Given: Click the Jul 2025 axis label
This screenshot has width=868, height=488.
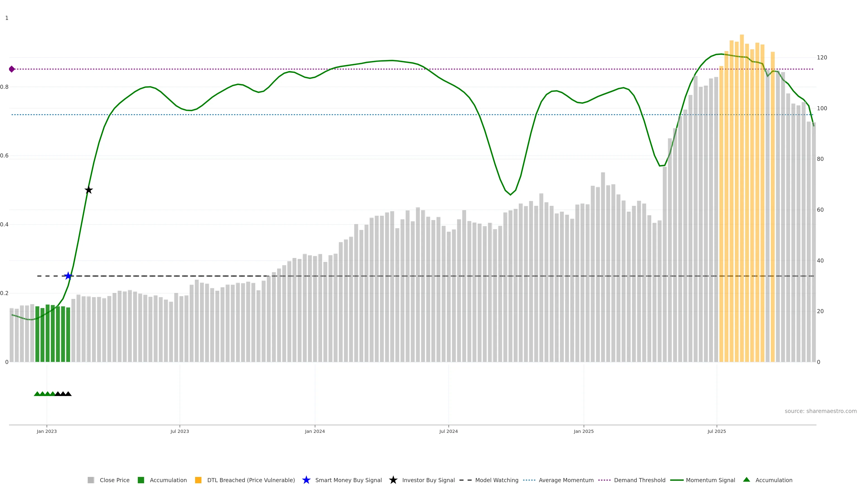Looking at the screenshot, I should [x=716, y=431].
